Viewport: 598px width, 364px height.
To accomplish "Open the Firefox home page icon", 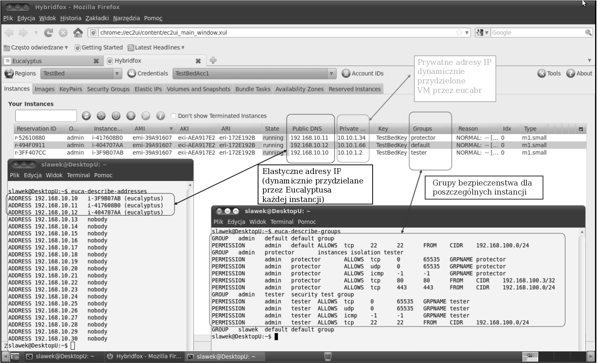I will [78, 32].
